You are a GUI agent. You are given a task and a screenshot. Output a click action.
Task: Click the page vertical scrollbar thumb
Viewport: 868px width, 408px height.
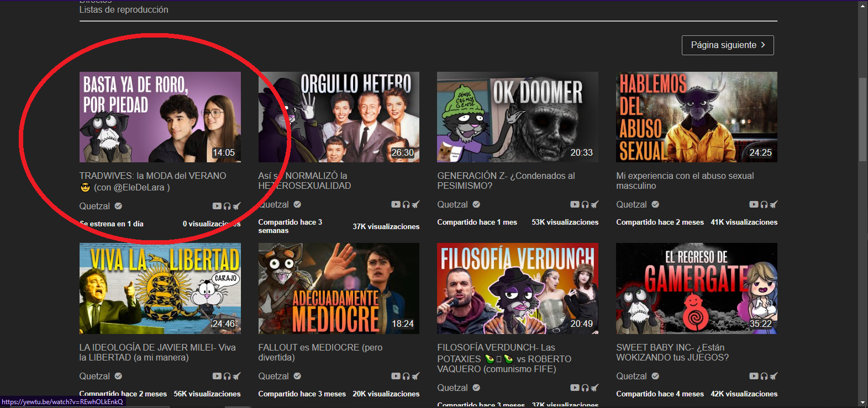click(863, 120)
